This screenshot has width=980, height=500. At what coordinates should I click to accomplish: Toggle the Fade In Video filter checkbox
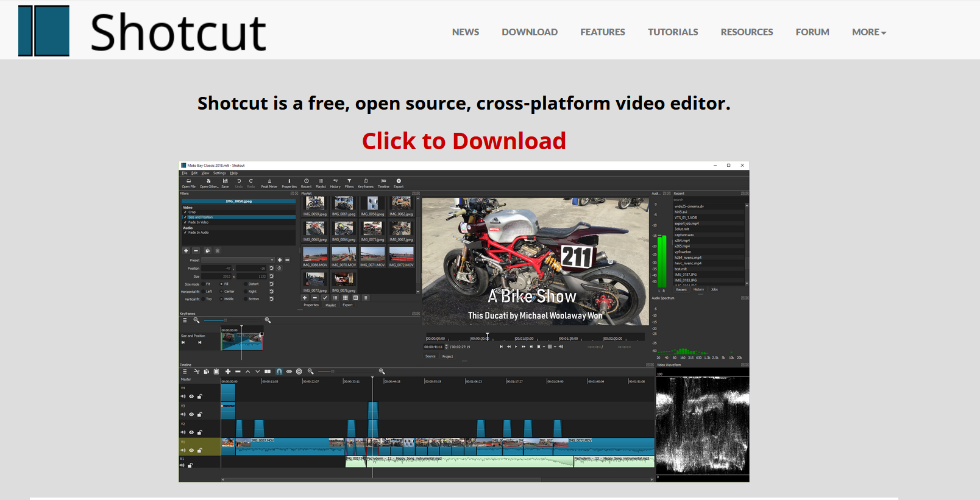pyautogui.click(x=185, y=222)
